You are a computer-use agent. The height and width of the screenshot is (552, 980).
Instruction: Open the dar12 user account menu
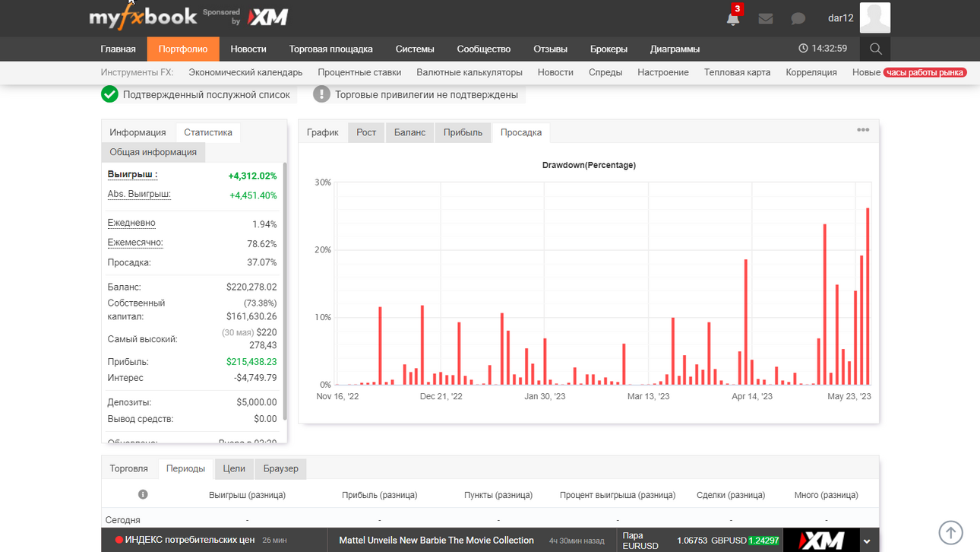[x=840, y=18]
